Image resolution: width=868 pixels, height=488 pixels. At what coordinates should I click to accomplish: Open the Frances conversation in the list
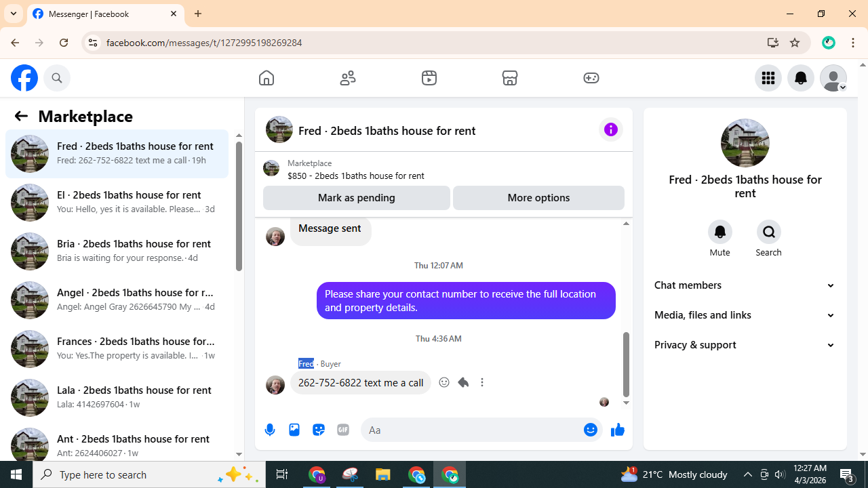pyautogui.click(x=117, y=349)
